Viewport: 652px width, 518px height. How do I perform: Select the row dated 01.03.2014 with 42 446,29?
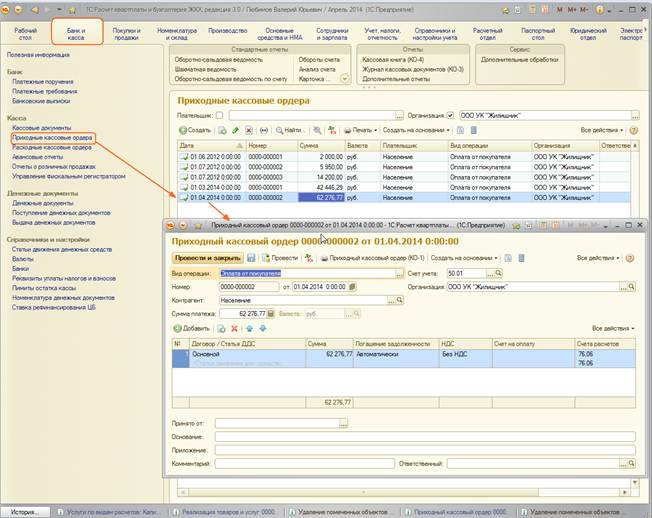pos(404,187)
